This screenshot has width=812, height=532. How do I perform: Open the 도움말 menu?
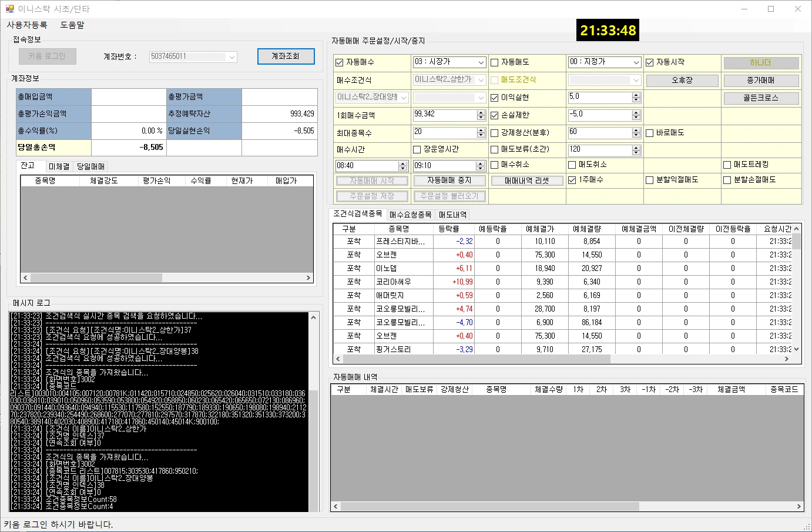coord(72,25)
